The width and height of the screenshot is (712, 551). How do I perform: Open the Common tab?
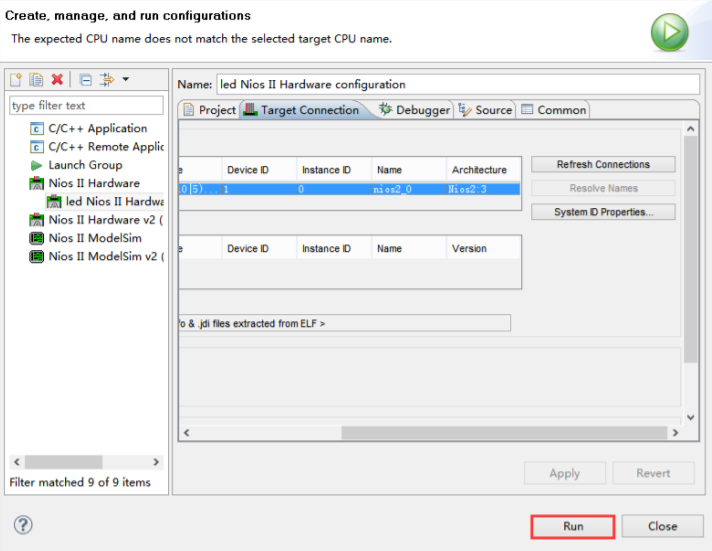553,110
